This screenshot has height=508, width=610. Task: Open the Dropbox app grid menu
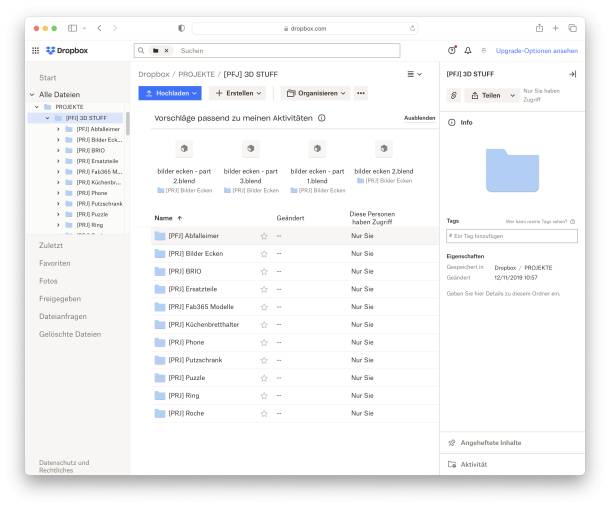35,51
